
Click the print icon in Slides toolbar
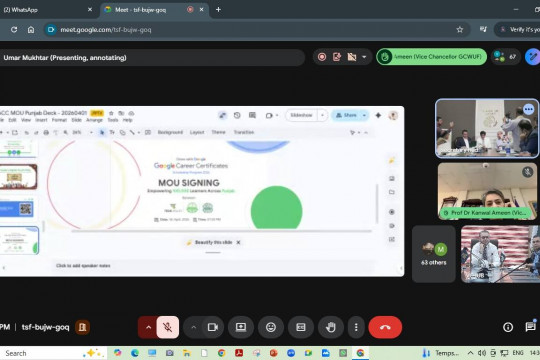click(46, 132)
